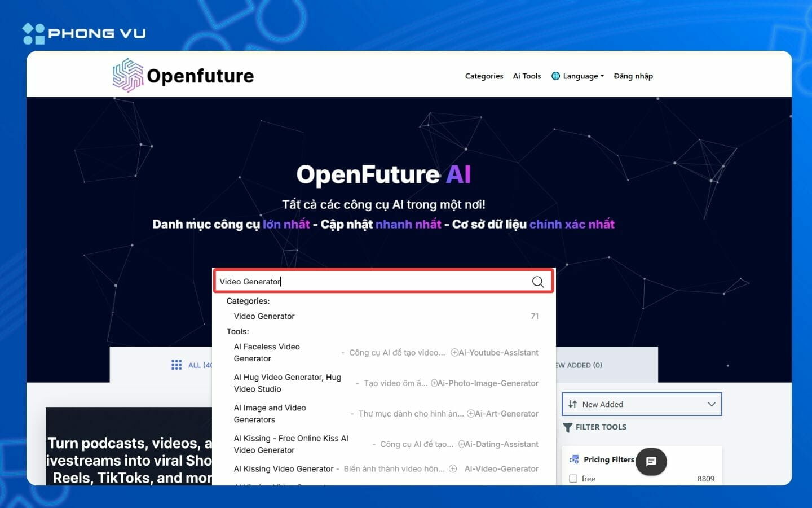Open the AI Faceless Video Generator result
The height and width of the screenshot is (508, 812).
pyautogui.click(x=267, y=353)
